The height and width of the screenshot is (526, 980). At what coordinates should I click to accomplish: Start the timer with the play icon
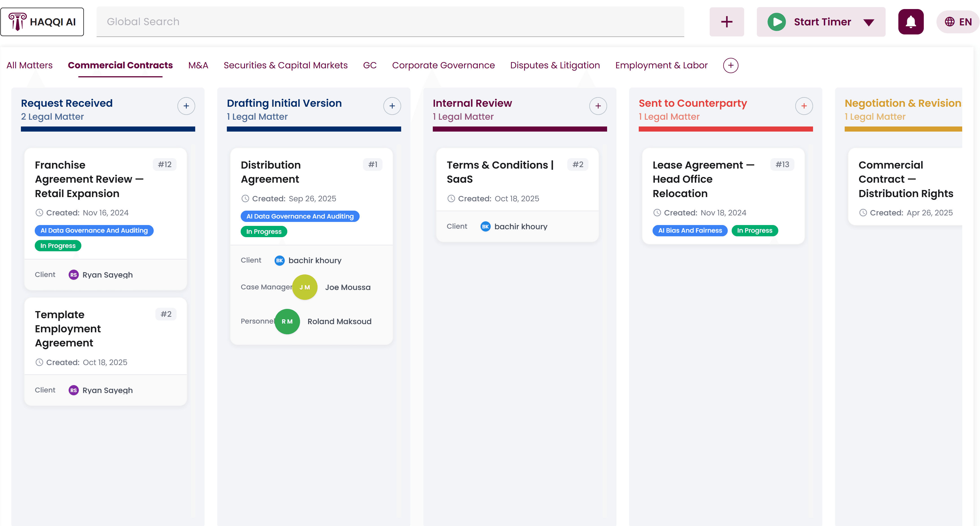click(x=777, y=22)
